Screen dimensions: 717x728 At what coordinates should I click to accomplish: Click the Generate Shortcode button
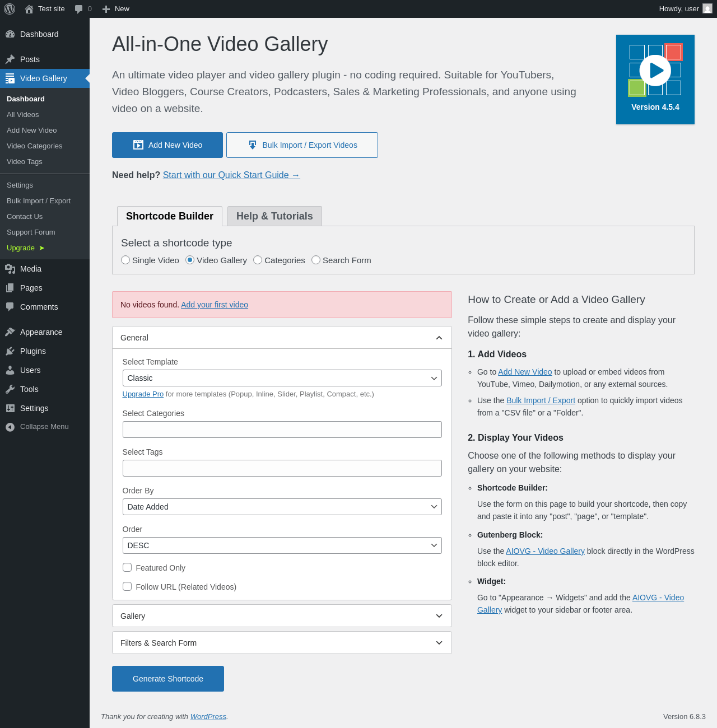click(168, 679)
